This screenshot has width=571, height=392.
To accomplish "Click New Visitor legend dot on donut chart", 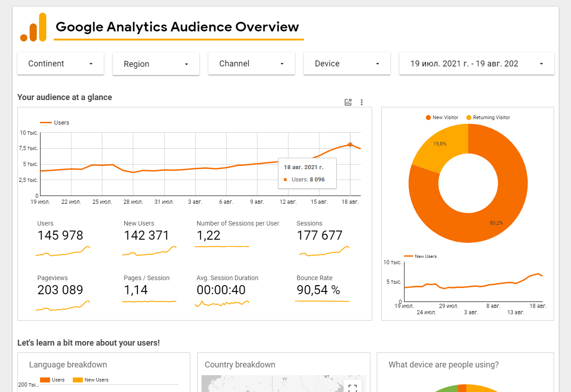I will point(428,118).
